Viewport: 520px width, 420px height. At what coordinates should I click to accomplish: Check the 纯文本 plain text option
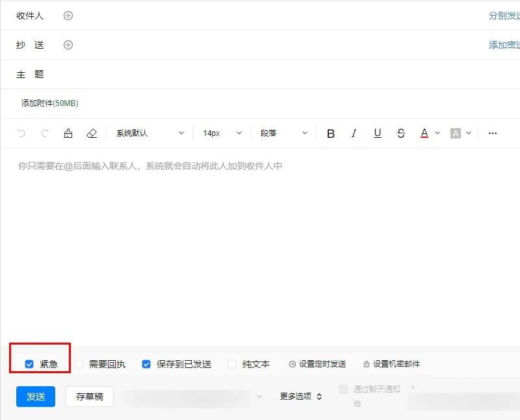231,364
